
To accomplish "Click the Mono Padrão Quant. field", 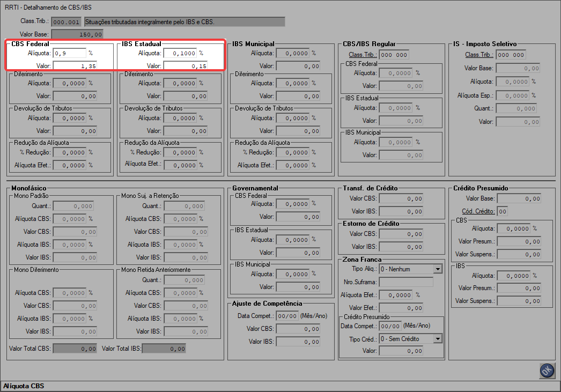I will tap(73, 206).
